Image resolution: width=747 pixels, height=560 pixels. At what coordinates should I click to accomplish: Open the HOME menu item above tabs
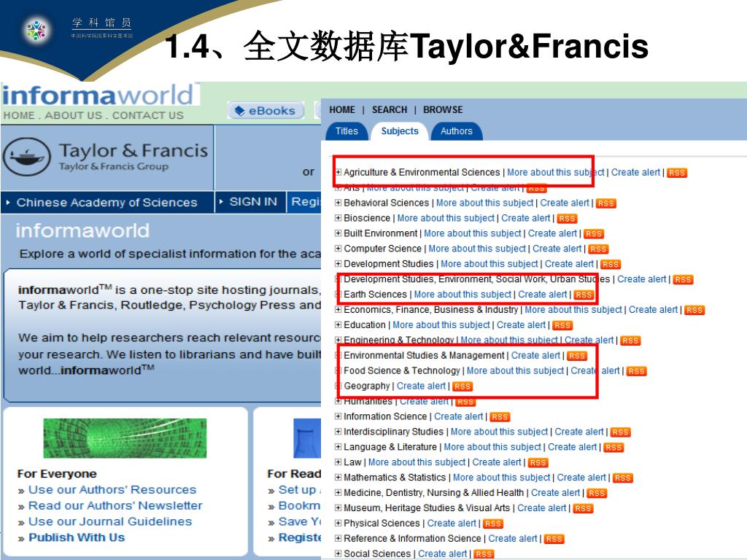(x=342, y=109)
